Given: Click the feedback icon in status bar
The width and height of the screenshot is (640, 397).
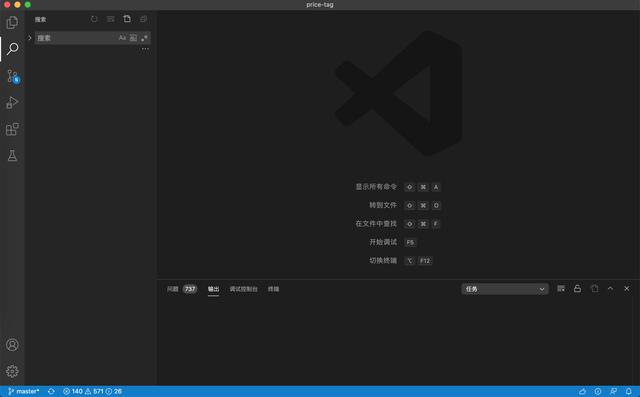Looking at the screenshot, I should (613, 391).
